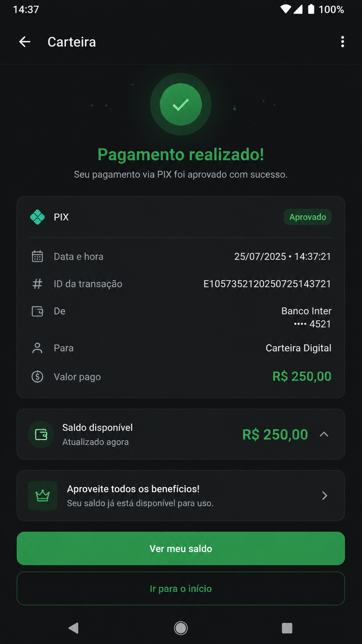The height and width of the screenshot is (644, 362).
Task: Open recent apps with square button
Action: click(287, 628)
